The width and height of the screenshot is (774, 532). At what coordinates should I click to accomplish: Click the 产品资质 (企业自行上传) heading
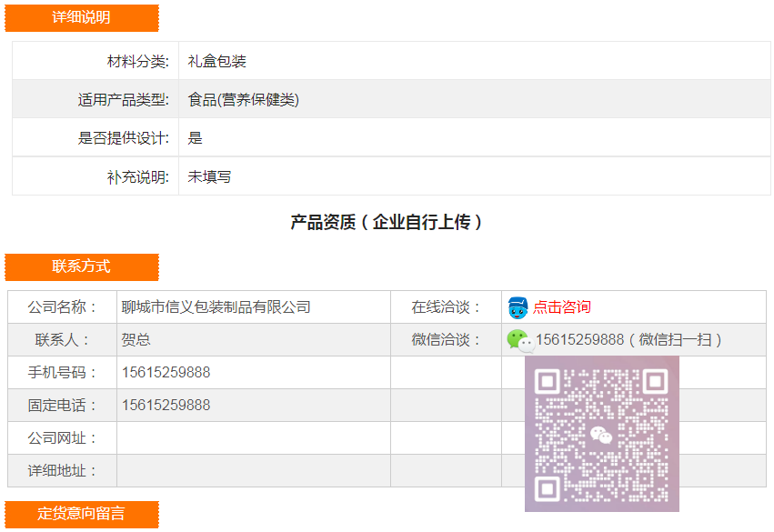coord(387,223)
